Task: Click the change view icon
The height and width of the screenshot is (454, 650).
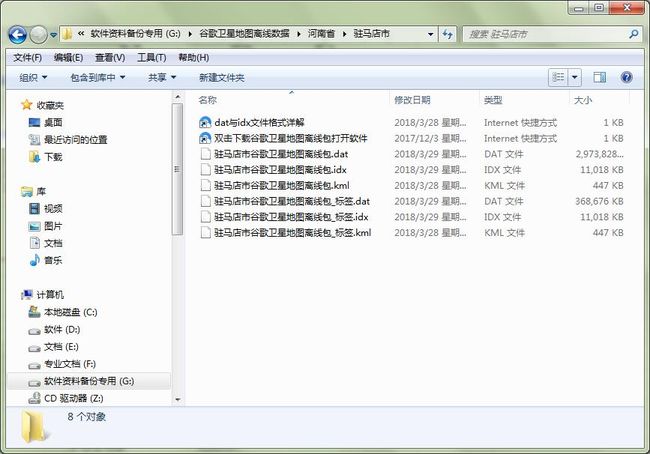Action: (x=558, y=77)
